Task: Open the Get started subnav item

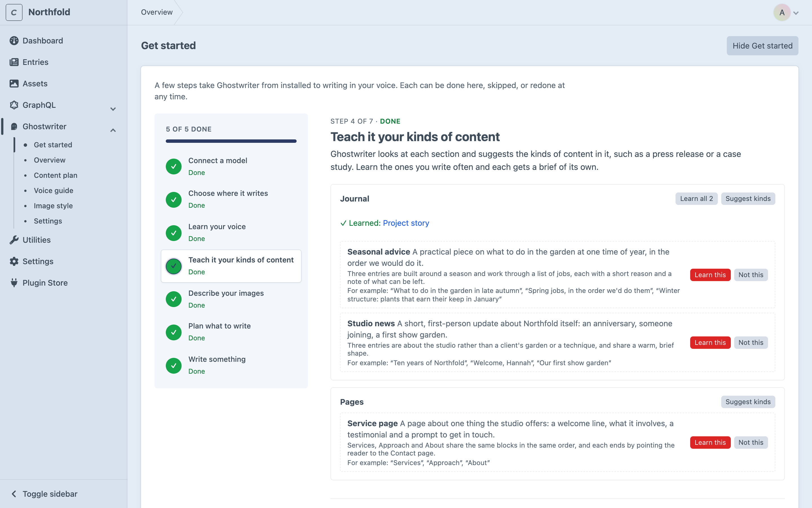Action: [x=53, y=145]
